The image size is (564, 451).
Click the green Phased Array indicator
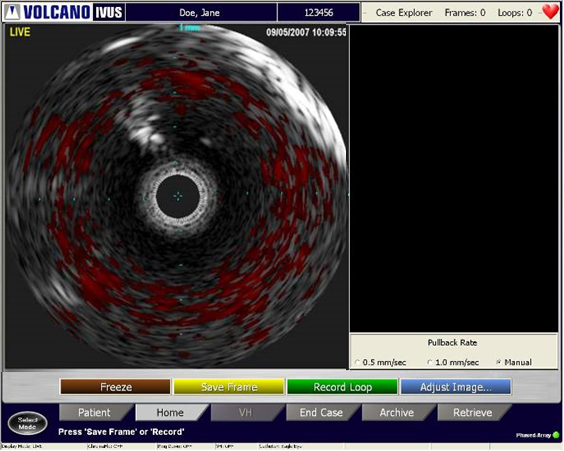click(556, 435)
